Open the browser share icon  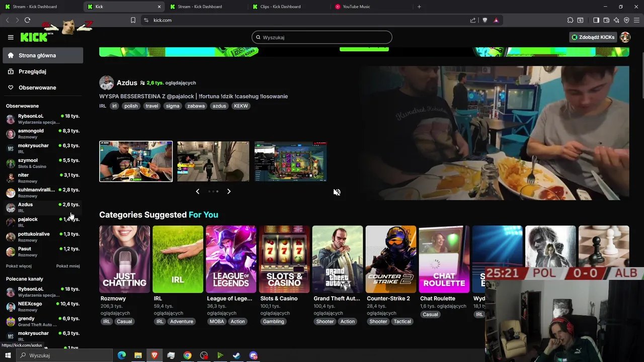473,20
